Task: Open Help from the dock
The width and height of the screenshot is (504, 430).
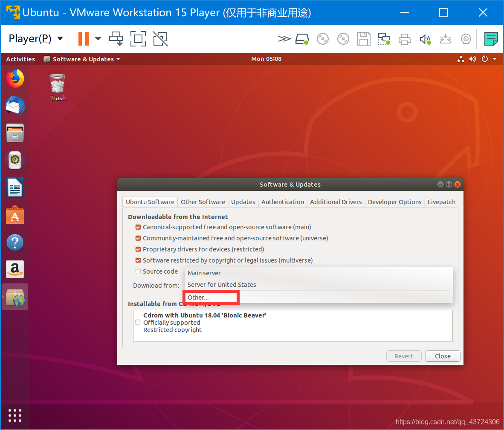Action: (15, 242)
